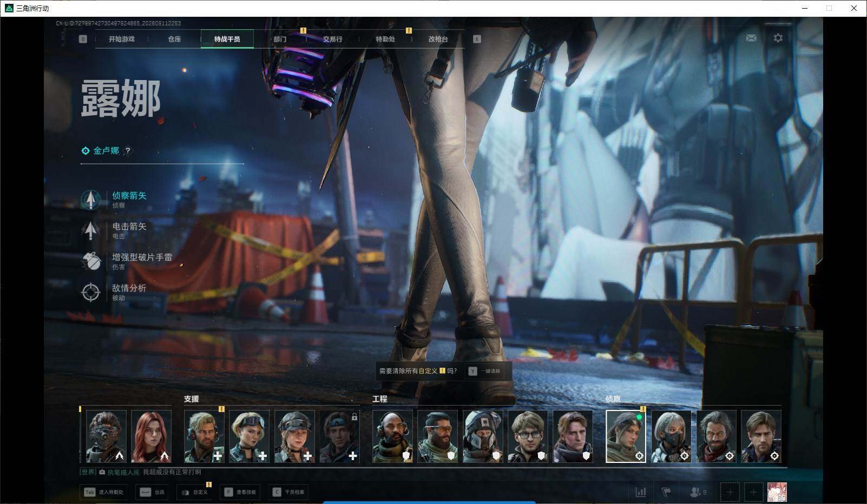
Task: Select the currently highlighted recon operator 露娜
Action: (x=626, y=436)
